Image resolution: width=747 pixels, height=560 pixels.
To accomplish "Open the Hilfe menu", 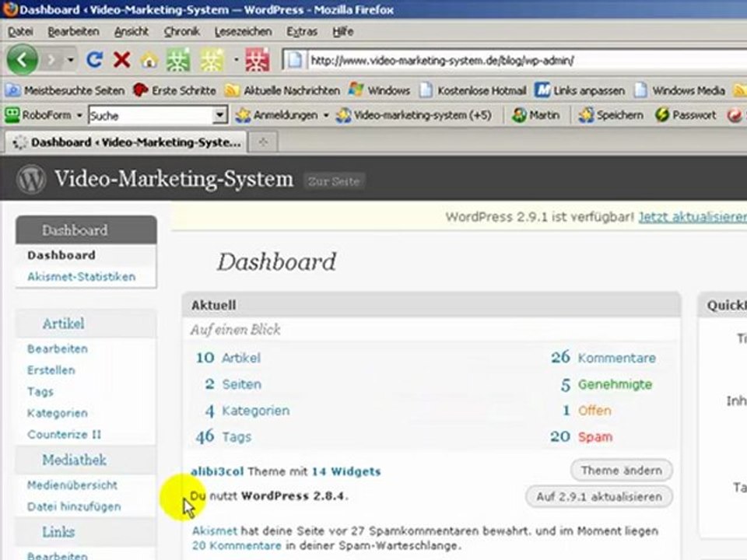I will tap(342, 31).
